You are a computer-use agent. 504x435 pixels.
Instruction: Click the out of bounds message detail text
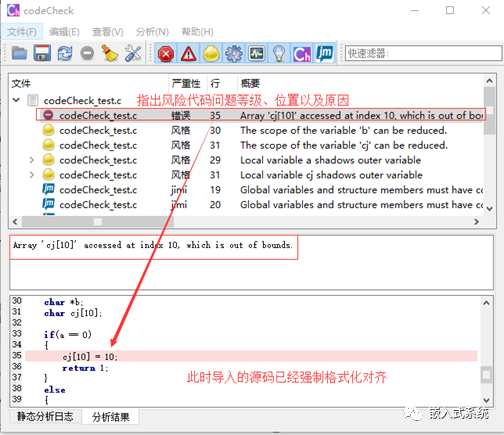pos(153,245)
